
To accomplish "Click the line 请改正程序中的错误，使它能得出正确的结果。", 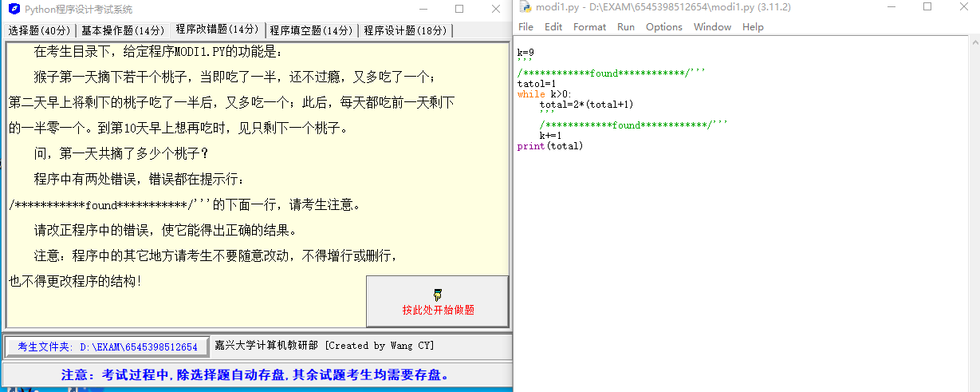I will click(165, 231).
